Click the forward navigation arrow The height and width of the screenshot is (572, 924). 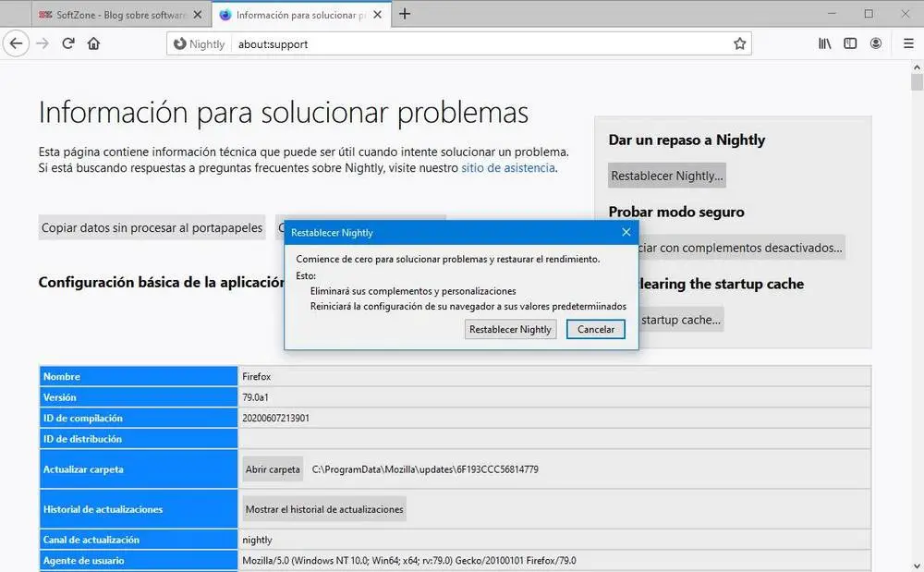tap(43, 43)
